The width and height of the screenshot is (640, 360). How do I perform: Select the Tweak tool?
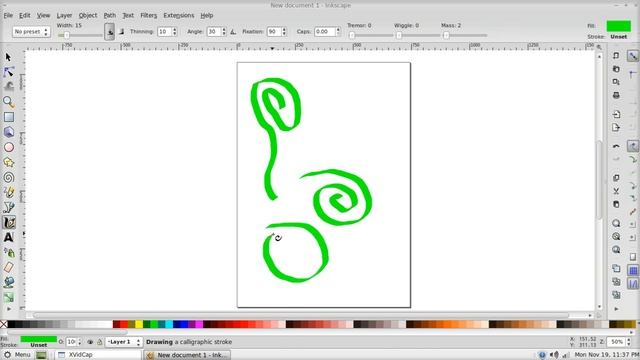tap(9, 86)
